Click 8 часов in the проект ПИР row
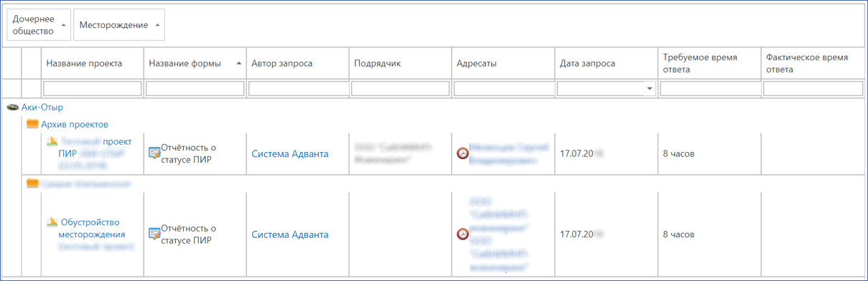This screenshot has width=868, height=281. click(x=678, y=153)
